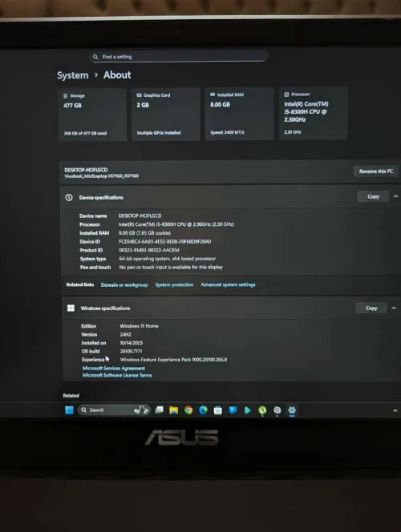Click the magnifier icon in Find a setting
The image size is (401, 532).
click(x=95, y=57)
